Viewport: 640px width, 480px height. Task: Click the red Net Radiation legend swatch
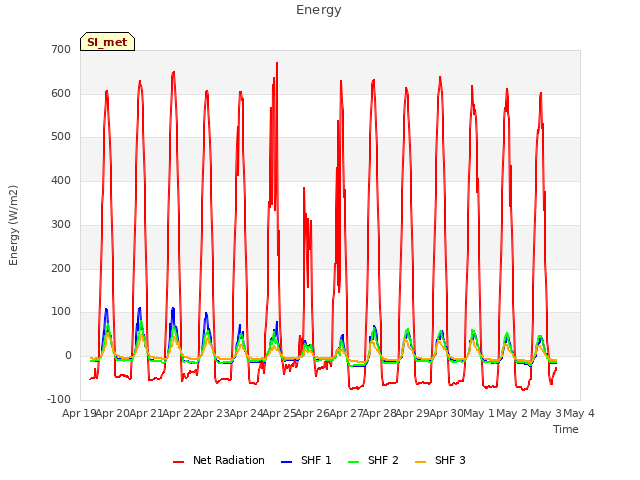click(178, 462)
